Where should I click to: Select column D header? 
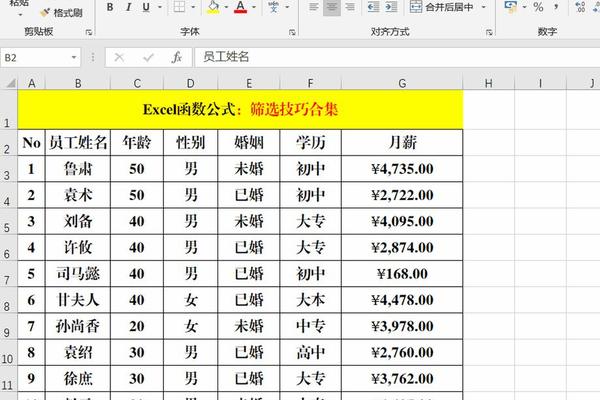click(190, 83)
